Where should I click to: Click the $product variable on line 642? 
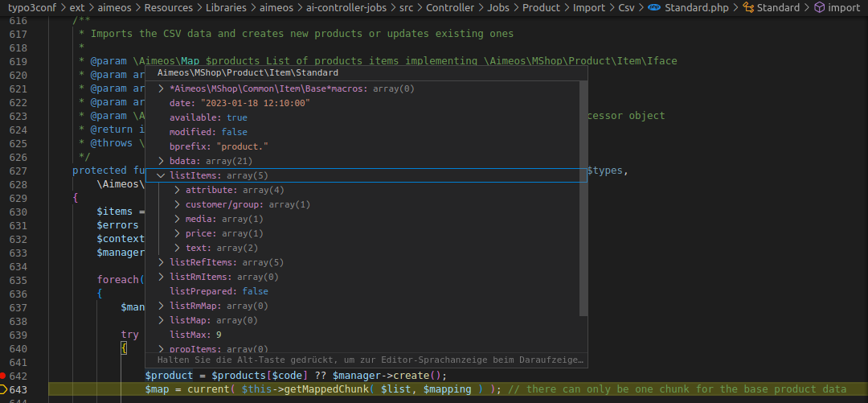[x=169, y=376]
